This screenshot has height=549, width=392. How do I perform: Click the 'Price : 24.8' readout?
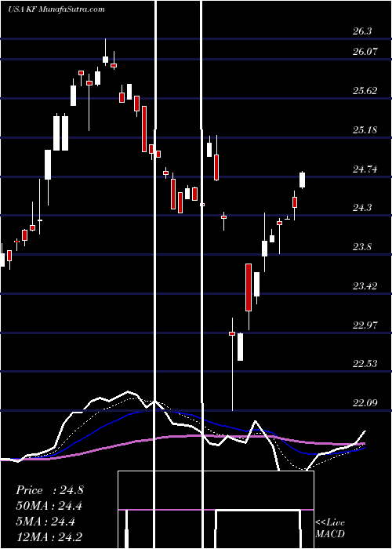click(x=49, y=490)
